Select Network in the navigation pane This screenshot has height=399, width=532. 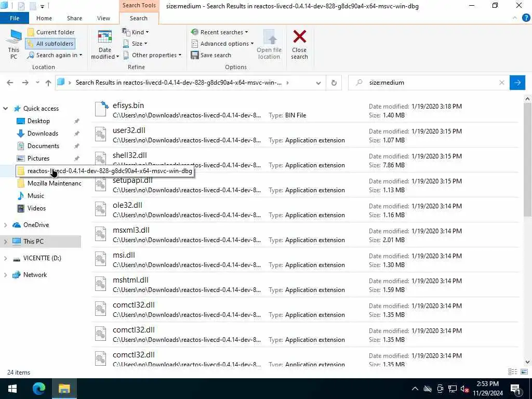tap(35, 275)
